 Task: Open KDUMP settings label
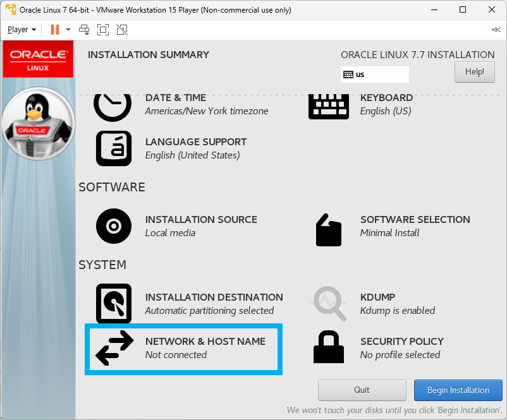(377, 297)
